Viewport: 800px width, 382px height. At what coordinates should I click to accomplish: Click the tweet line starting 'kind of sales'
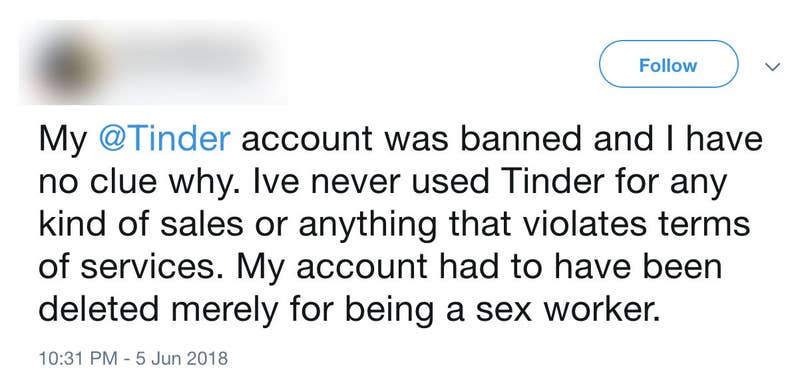coord(394,225)
